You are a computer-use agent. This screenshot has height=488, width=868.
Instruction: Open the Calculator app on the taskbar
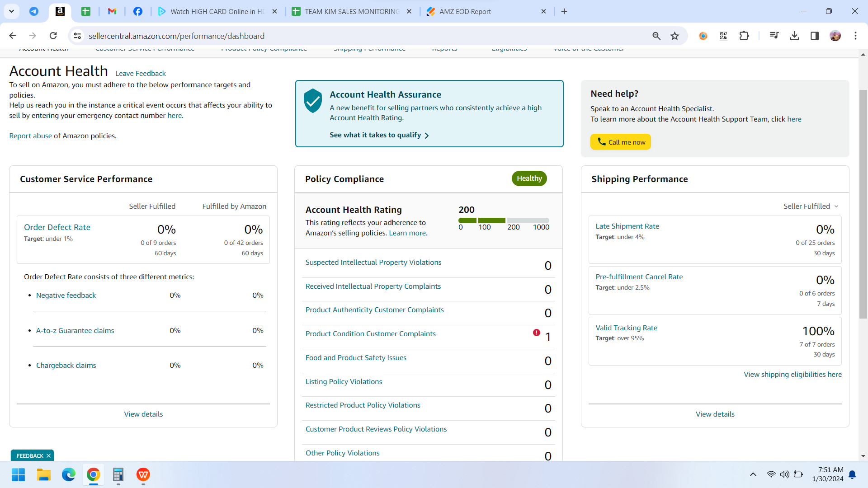tap(118, 474)
